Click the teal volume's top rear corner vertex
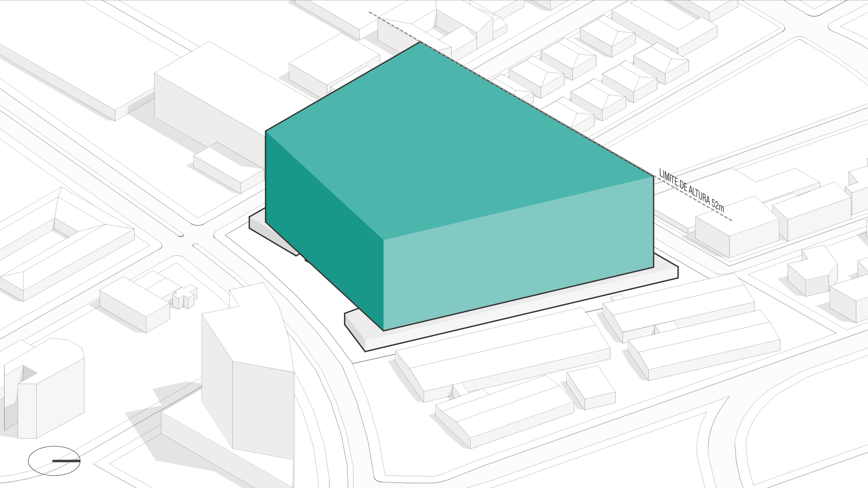The width and height of the screenshot is (868, 488). click(420, 42)
